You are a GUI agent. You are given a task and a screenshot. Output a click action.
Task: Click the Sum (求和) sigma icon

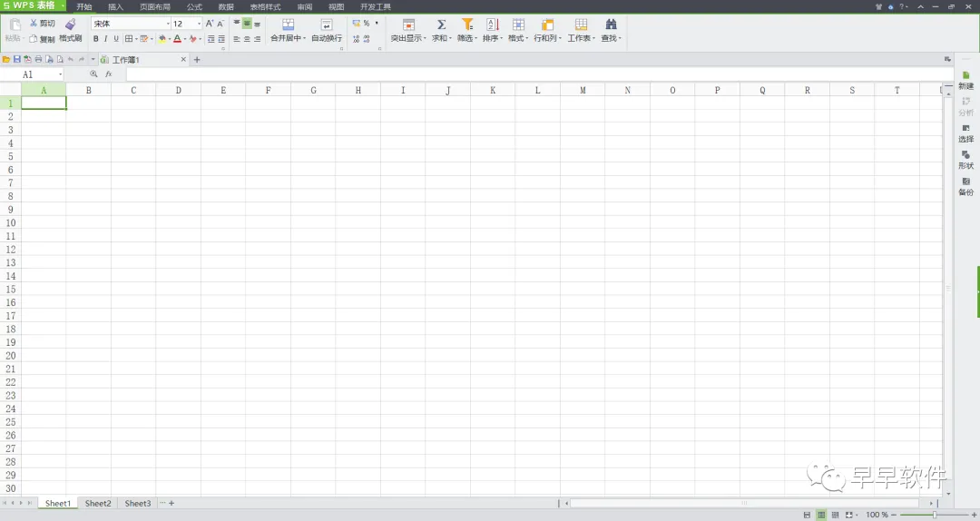pos(441,25)
